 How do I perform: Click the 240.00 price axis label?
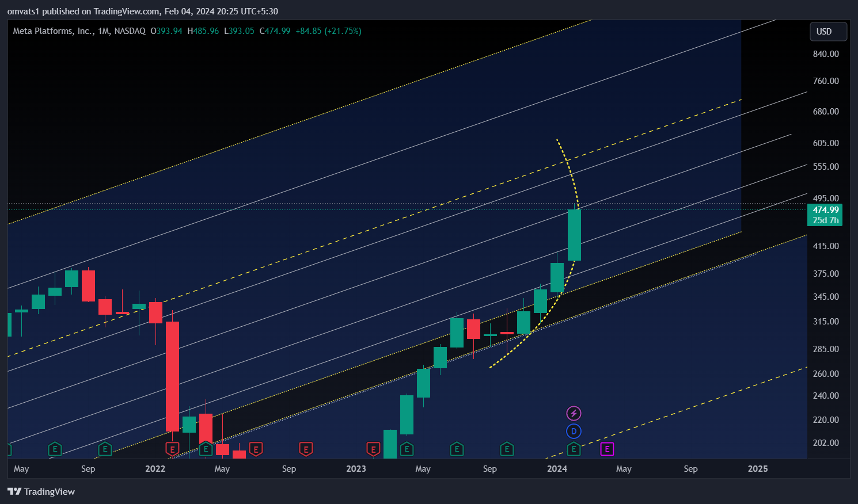[x=826, y=395]
